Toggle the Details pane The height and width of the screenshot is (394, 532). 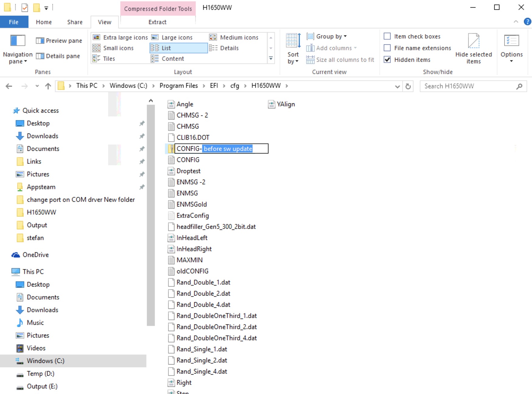click(x=58, y=56)
